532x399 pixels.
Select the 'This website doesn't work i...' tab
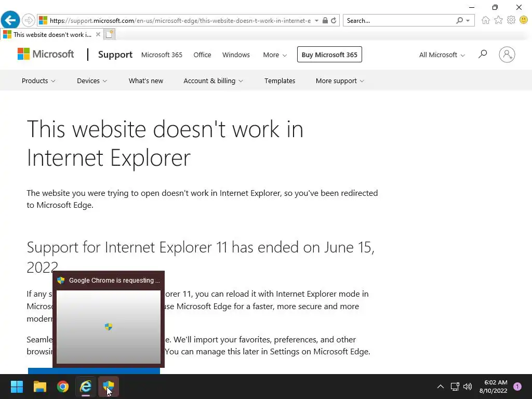[51, 34]
